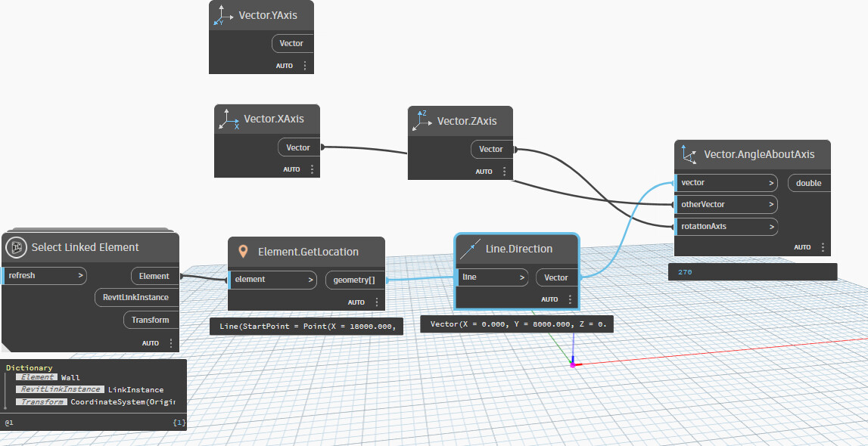Select the Select Linked Element node title

(86, 247)
